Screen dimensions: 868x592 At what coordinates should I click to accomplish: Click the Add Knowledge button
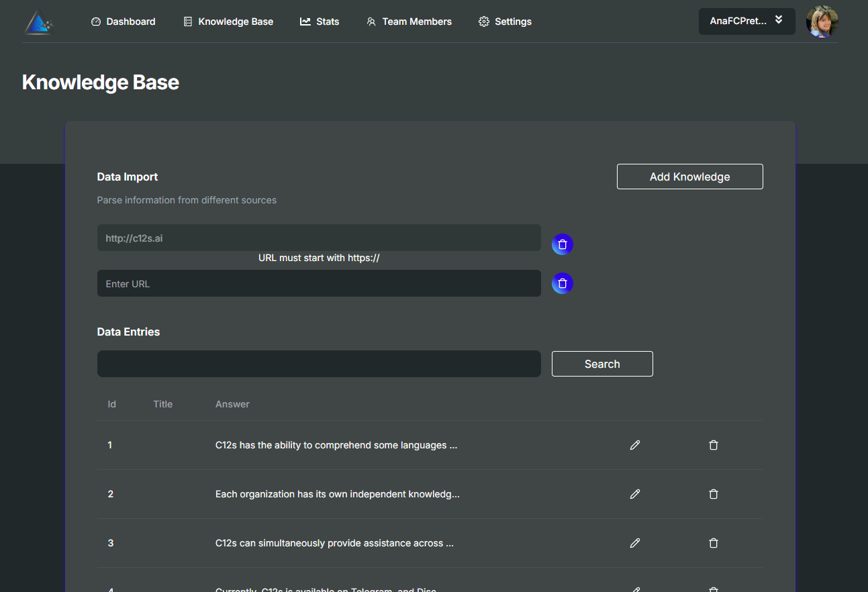690,177
